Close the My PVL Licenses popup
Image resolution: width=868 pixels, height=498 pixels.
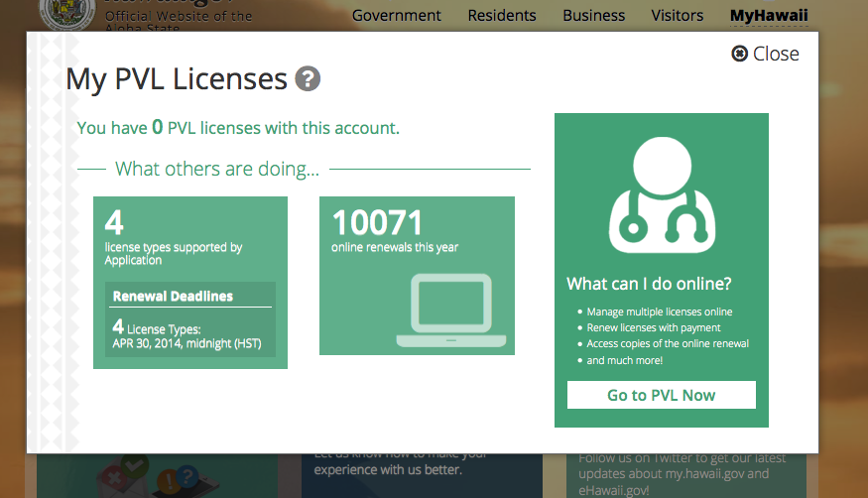click(x=765, y=54)
